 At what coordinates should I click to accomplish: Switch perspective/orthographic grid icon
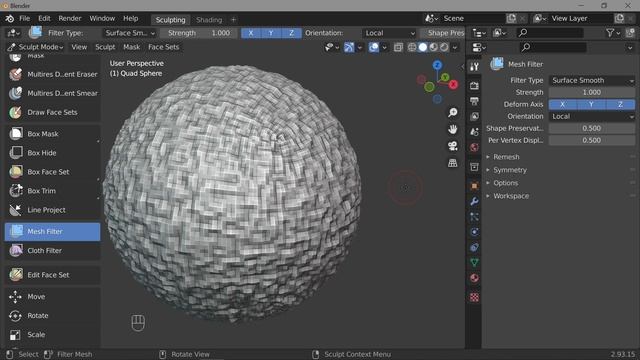453,163
